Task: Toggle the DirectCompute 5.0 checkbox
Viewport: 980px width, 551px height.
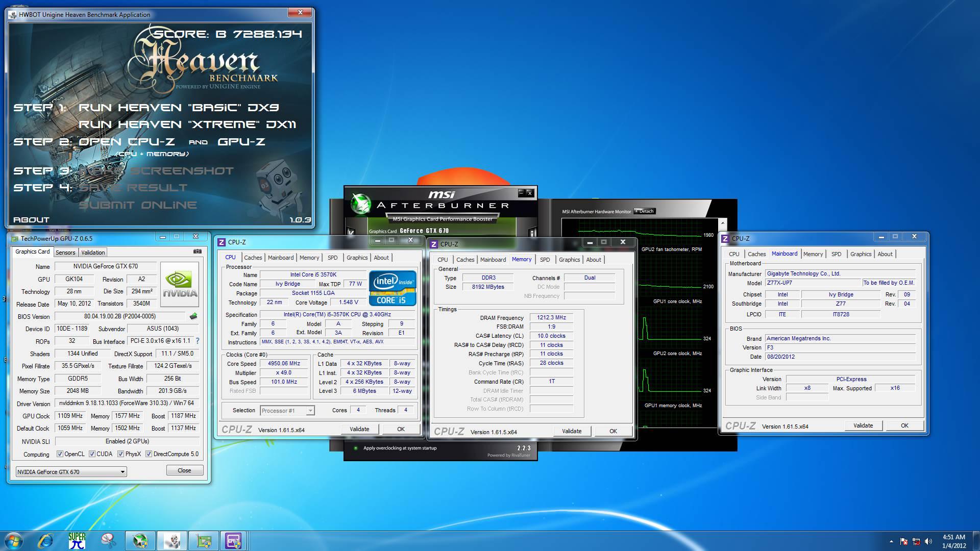Action: tap(149, 454)
